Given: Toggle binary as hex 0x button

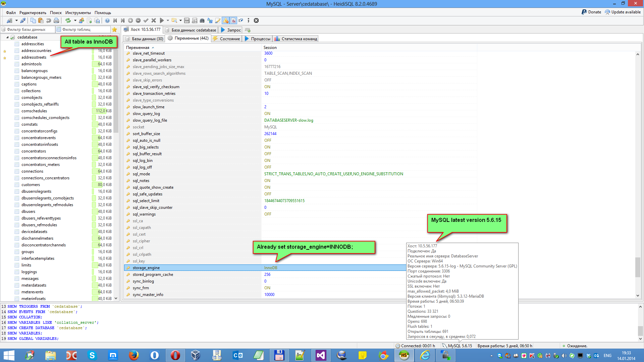Looking at the screenshot, I should (x=233, y=20).
